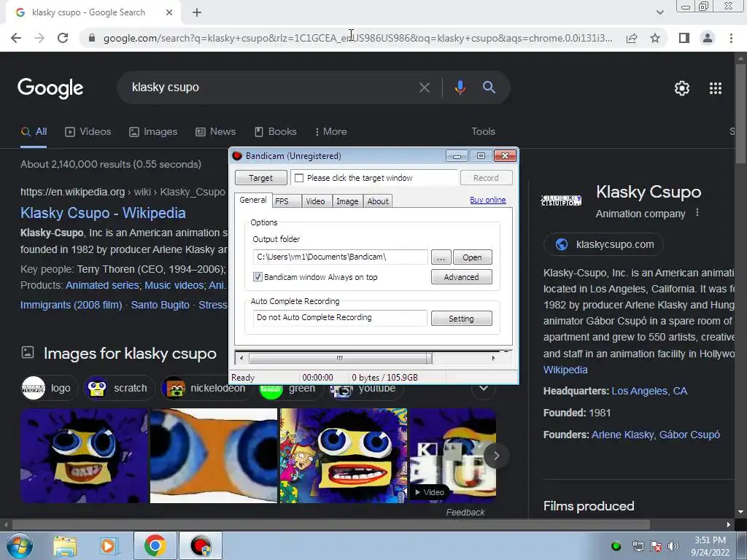The height and width of the screenshot is (560, 747).
Task: Open Los Angeles, CA headquarters link
Action: [649, 391]
